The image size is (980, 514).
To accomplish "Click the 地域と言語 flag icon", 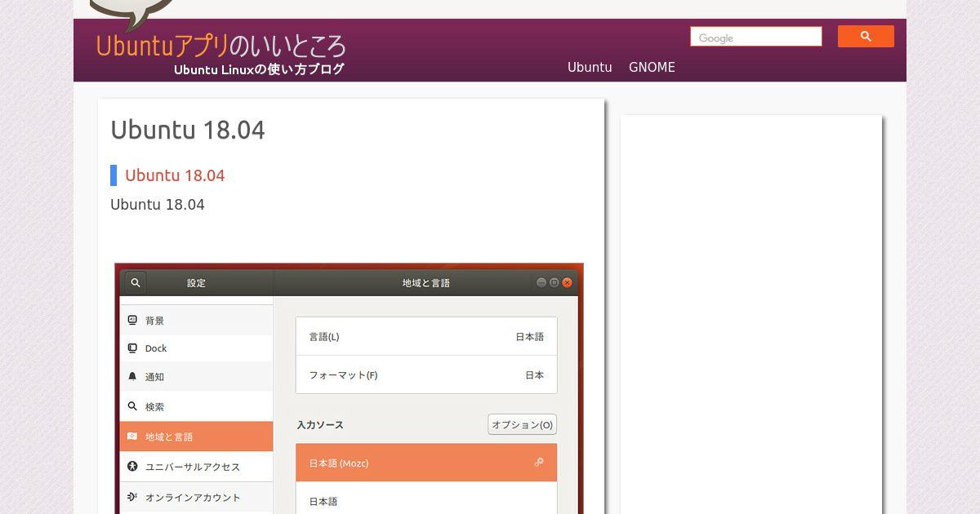I will click(x=132, y=436).
